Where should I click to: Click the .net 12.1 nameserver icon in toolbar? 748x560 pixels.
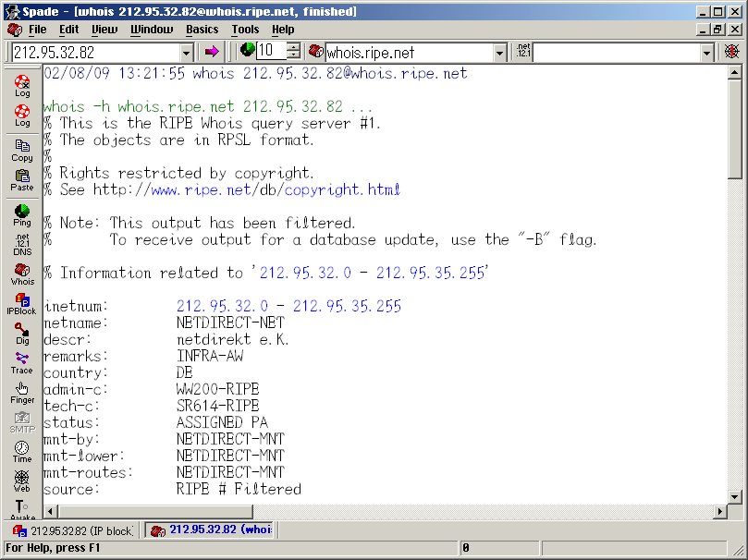(x=523, y=51)
